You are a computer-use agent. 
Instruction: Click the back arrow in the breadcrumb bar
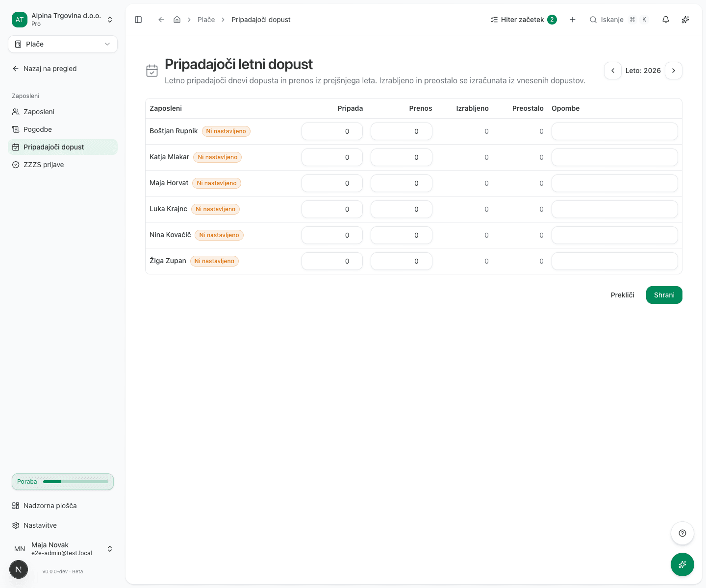(x=161, y=20)
